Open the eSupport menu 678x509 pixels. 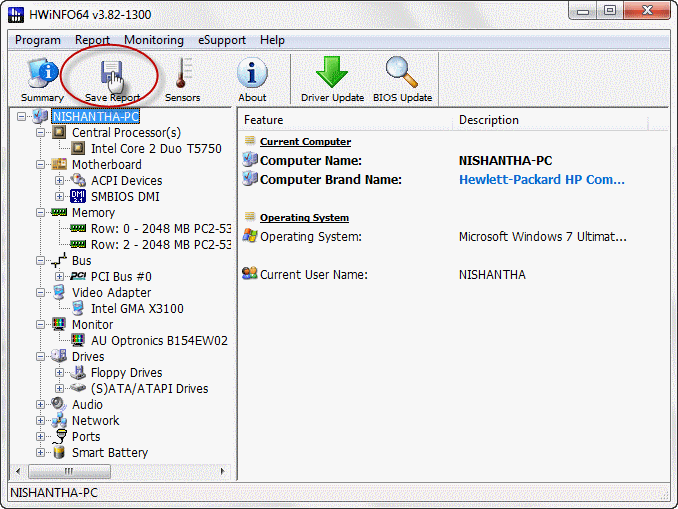point(222,40)
